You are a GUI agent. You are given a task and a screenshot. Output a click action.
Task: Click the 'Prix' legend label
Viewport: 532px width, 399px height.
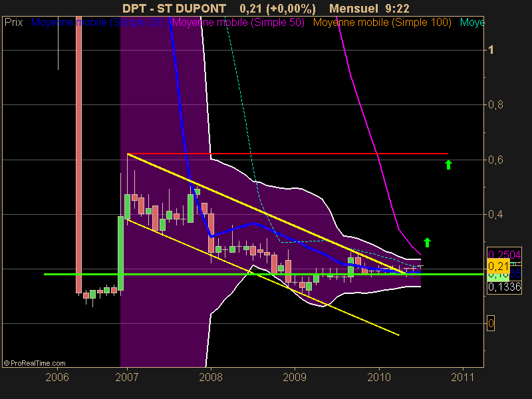13,23
